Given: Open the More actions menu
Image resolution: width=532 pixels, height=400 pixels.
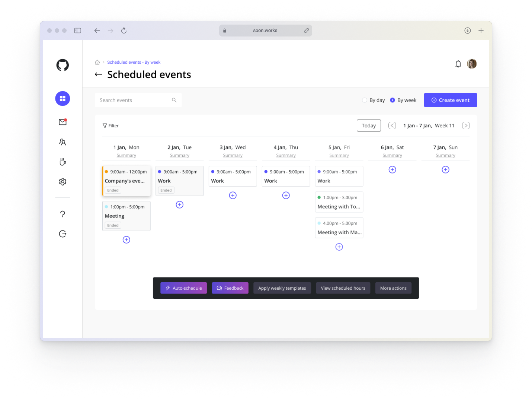Looking at the screenshot, I should pyautogui.click(x=393, y=288).
